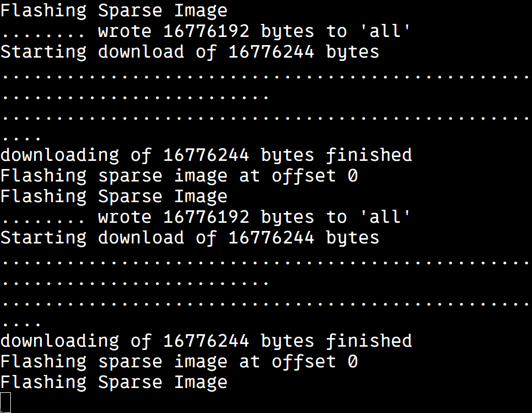The height and width of the screenshot is (413, 532).
Task: Click the word "wrote" in the first "wrote" line
Action: (125, 32)
